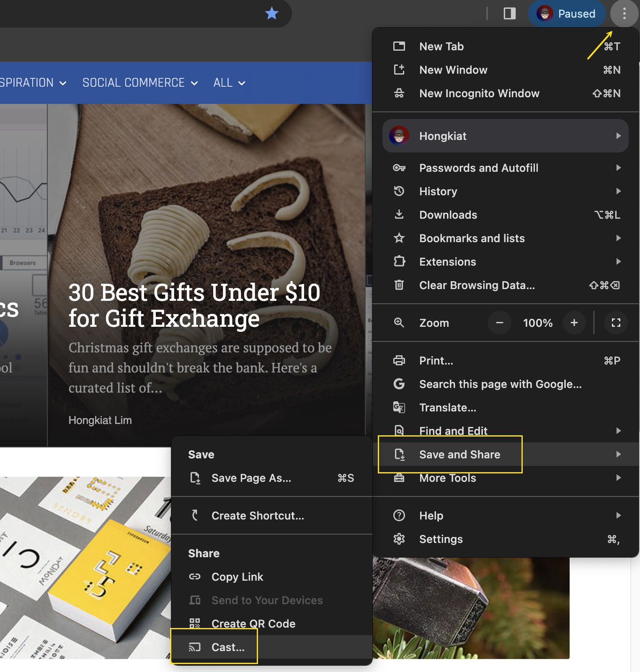The height and width of the screenshot is (672, 640).
Task: Select New Window menu entry
Action: [506, 70]
